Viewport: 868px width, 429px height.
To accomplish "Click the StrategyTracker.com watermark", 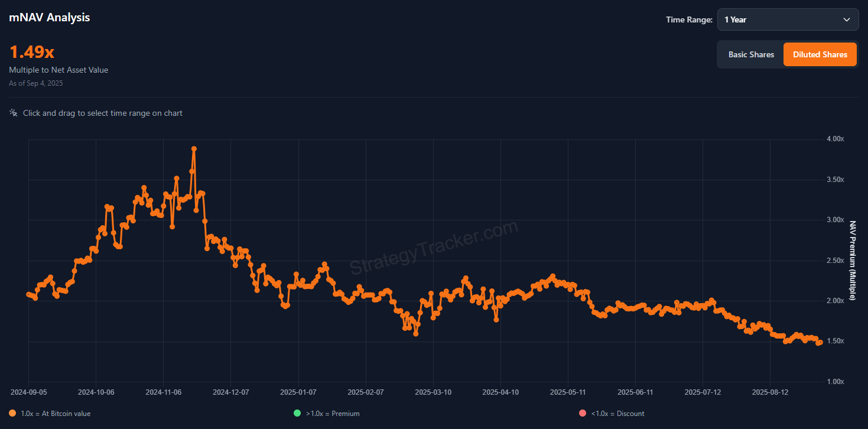I will [x=434, y=248].
